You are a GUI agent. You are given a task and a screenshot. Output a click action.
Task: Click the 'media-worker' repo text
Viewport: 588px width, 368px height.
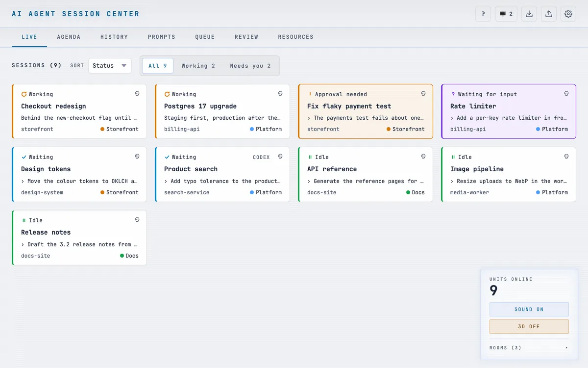point(470,192)
